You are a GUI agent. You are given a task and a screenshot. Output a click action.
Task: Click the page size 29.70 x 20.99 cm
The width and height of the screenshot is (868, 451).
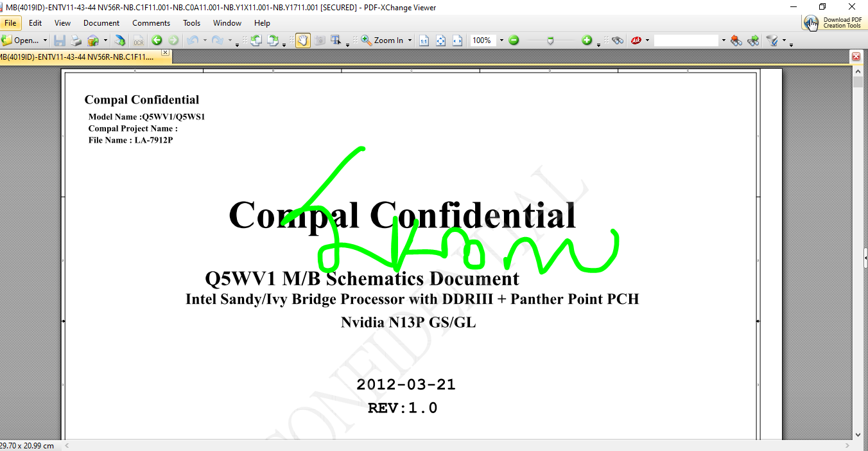(x=27, y=445)
